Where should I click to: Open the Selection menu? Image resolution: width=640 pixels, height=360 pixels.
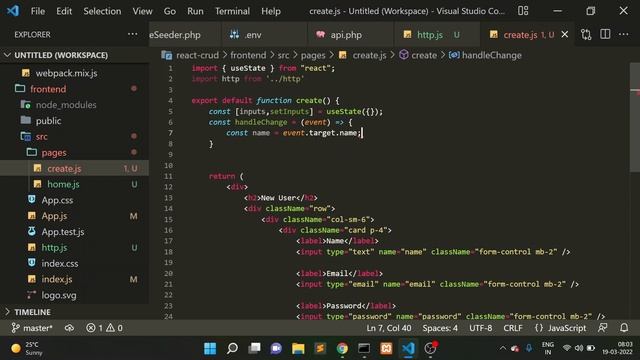click(x=102, y=11)
